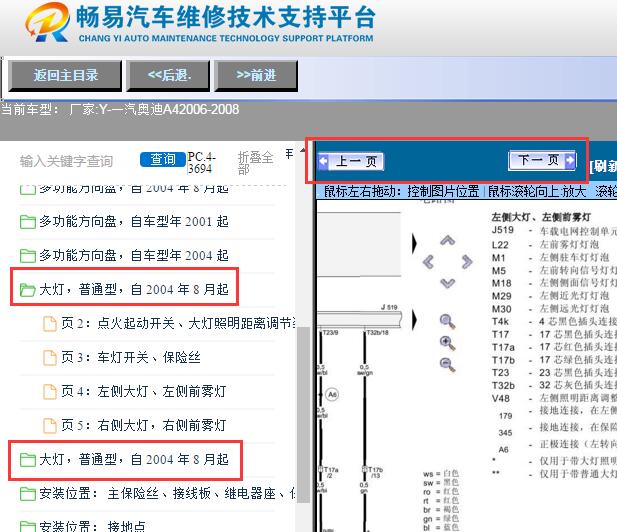
Task: Click the left arrow on 上一页 button
Action: point(323,161)
